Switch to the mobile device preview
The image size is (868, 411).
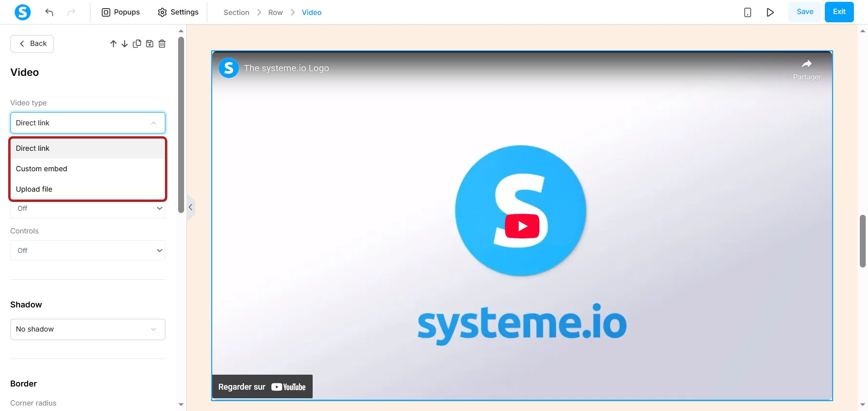pos(748,12)
